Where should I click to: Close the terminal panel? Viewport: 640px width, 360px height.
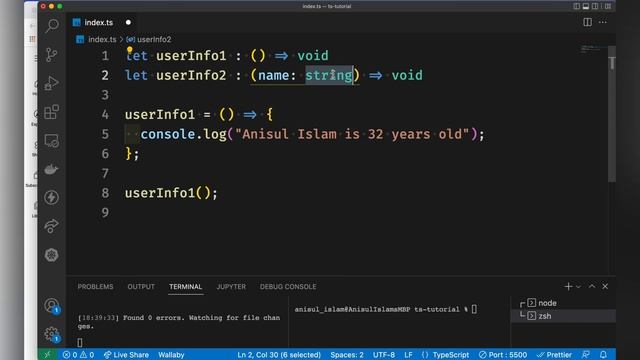(x=605, y=287)
